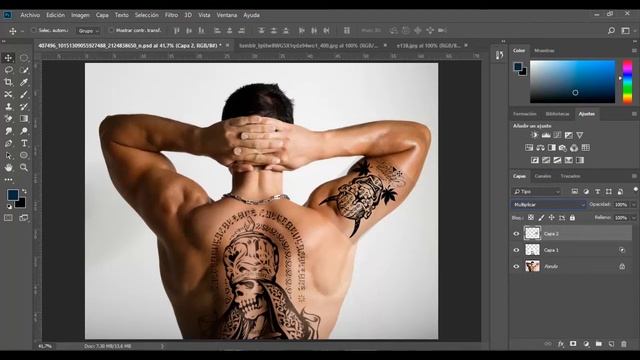Select the Lasso tool
This screenshot has width=640, height=360.
8,70
